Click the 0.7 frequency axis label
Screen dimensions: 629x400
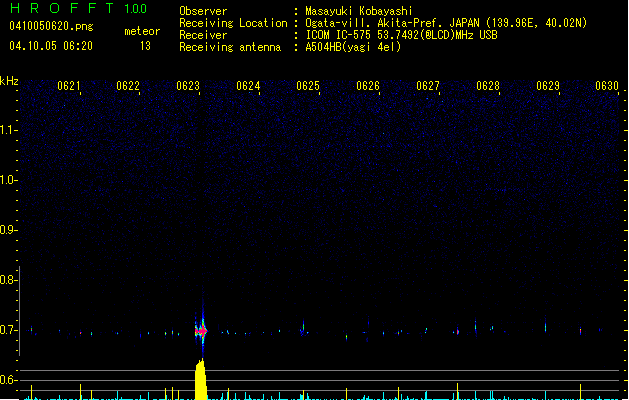click(x=9, y=330)
